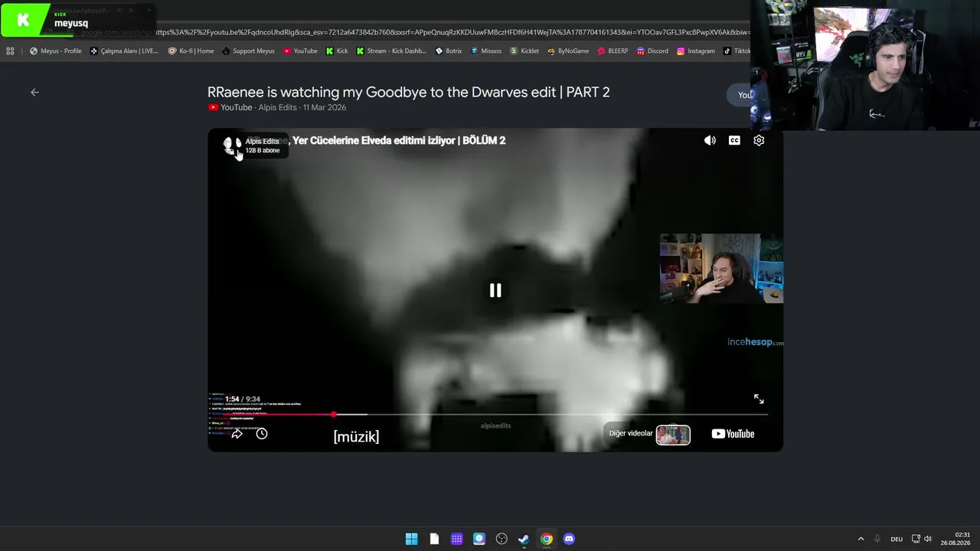Switch the DEU keyboard language
The height and width of the screenshot is (551, 980).
(x=897, y=539)
